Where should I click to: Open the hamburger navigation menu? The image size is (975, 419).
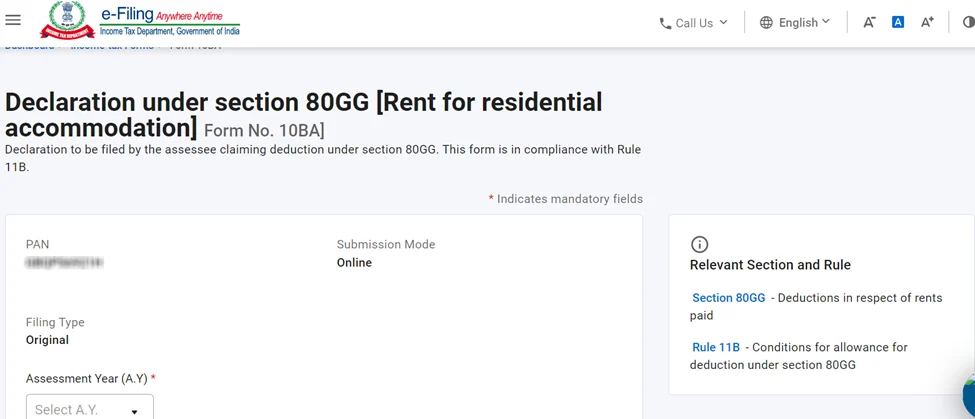click(13, 20)
